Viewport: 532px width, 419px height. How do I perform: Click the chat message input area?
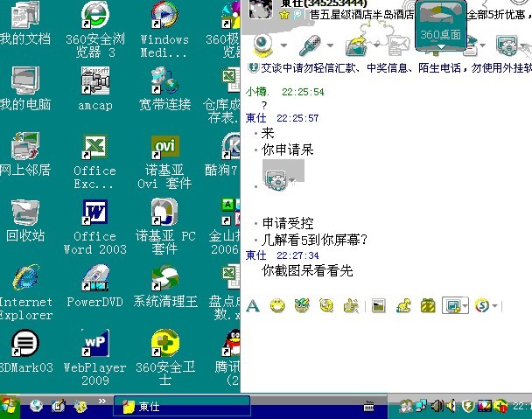coord(386,353)
